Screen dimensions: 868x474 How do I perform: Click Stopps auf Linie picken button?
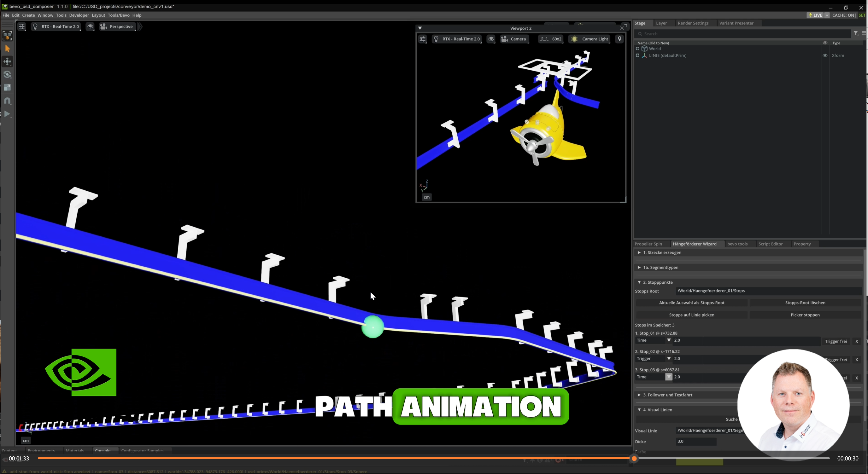click(x=691, y=315)
